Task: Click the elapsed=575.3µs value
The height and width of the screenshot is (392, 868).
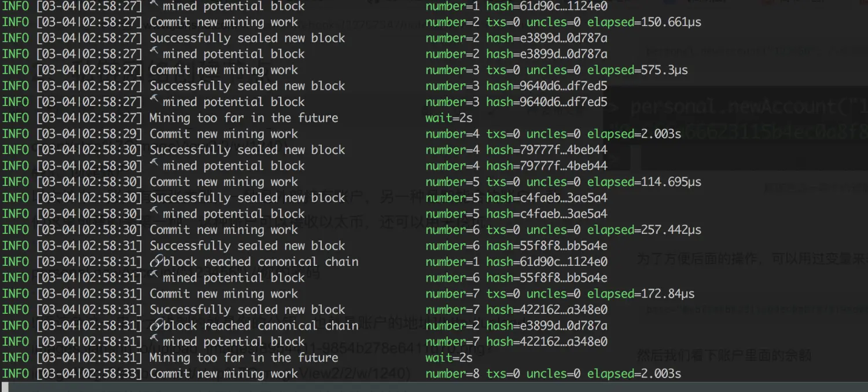Action: tap(638, 70)
